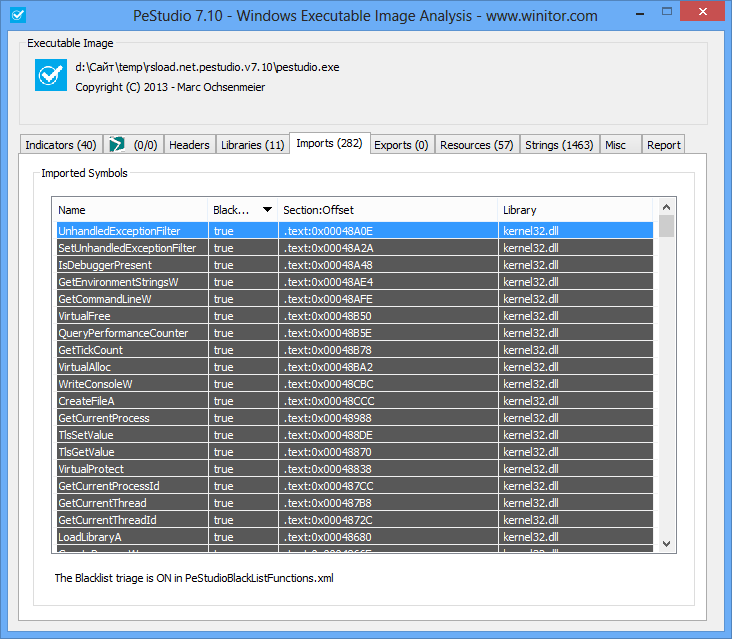Select the SetUnhandledExceptionFilter row
This screenshot has width=732, height=639.
click(x=355, y=248)
